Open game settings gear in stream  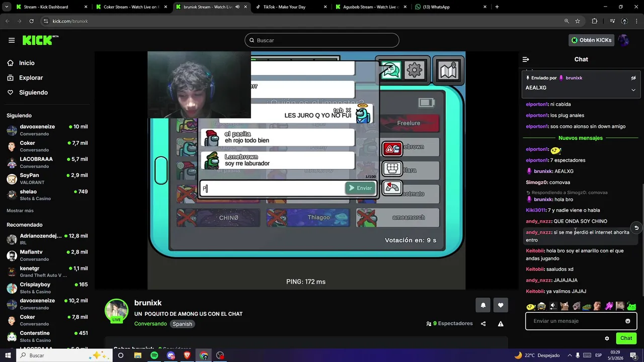415,70
